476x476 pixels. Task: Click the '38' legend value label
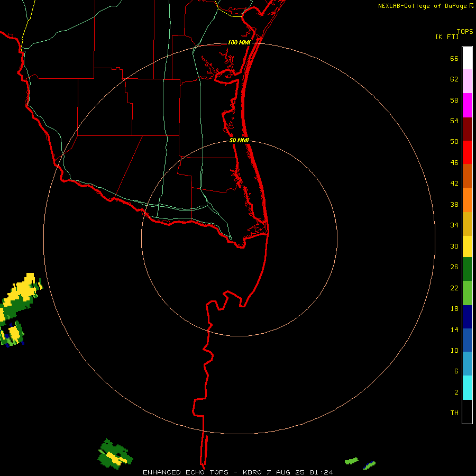coord(454,205)
